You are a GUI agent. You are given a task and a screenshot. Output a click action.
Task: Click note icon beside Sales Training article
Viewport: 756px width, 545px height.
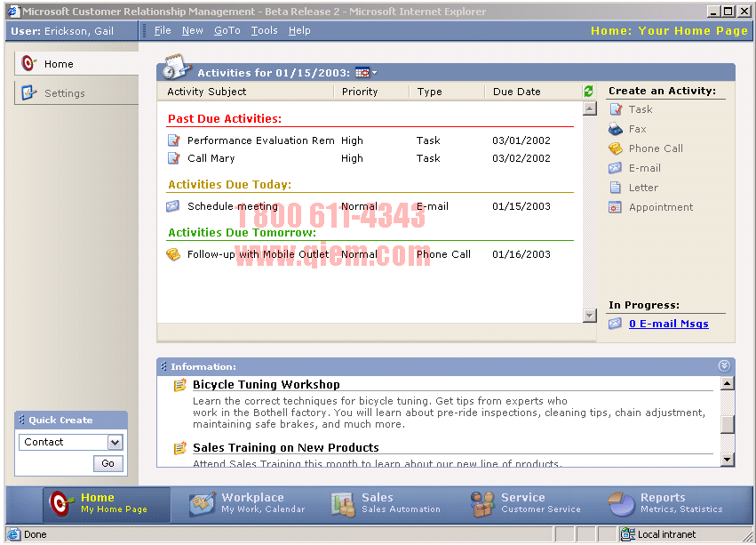tap(179, 448)
